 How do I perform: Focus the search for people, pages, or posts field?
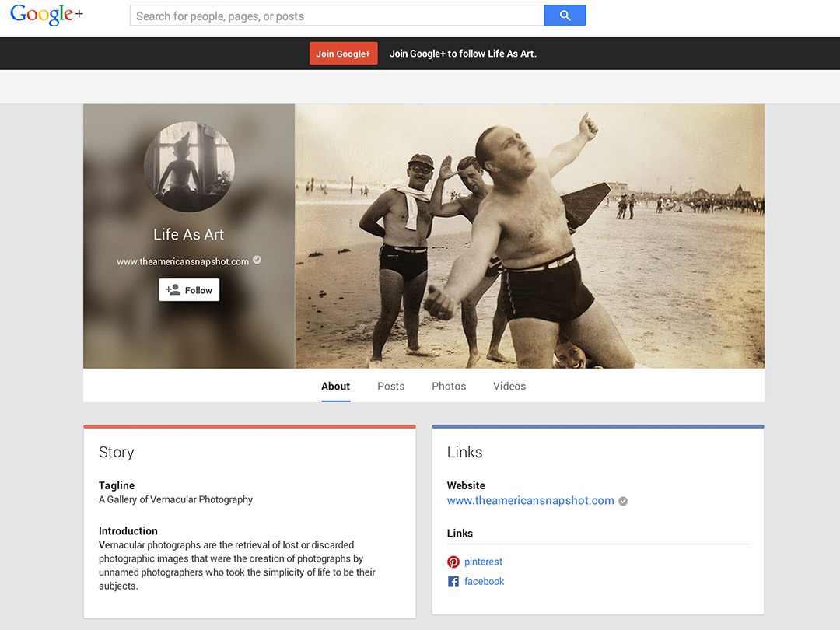[337, 16]
